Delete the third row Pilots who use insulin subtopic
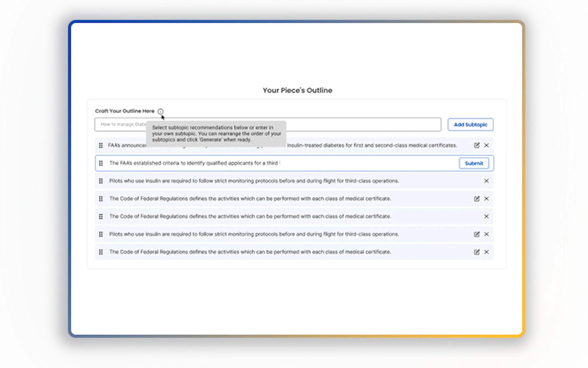 tap(486, 181)
